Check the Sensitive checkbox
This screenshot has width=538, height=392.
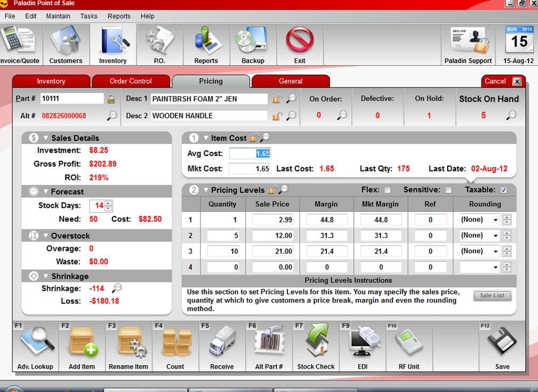click(449, 190)
